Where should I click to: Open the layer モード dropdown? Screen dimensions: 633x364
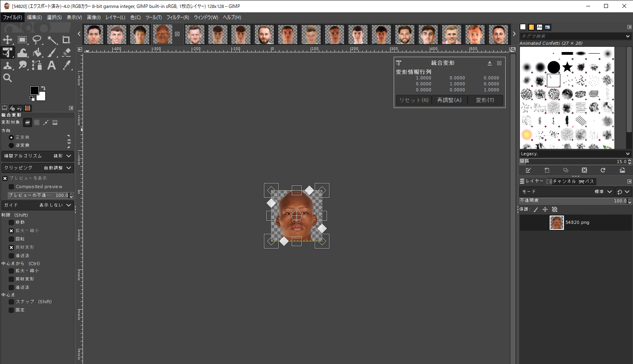[567, 192]
